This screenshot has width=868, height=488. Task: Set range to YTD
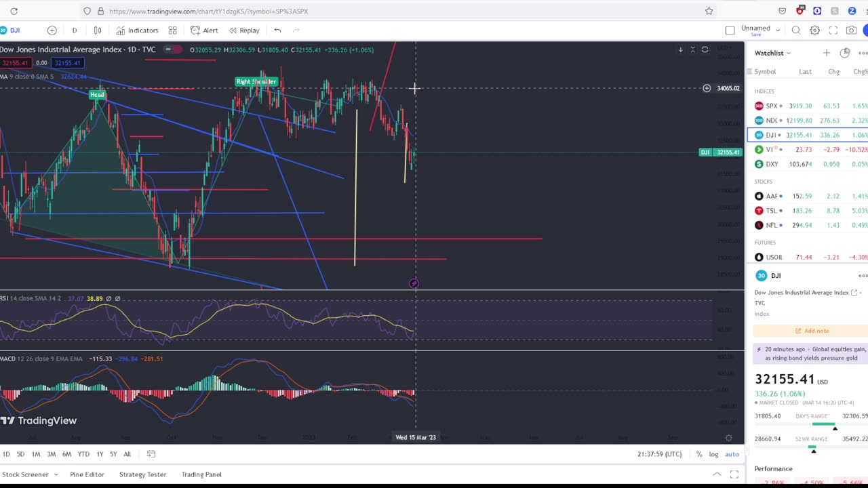pyautogui.click(x=83, y=454)
